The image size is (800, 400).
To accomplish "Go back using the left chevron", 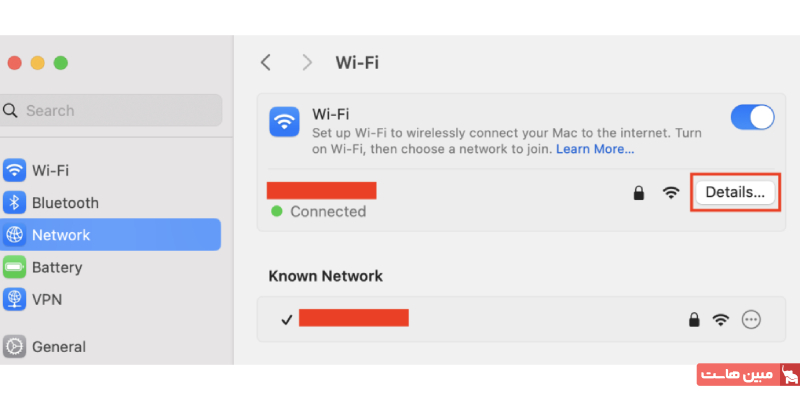I will coord(265,62).
